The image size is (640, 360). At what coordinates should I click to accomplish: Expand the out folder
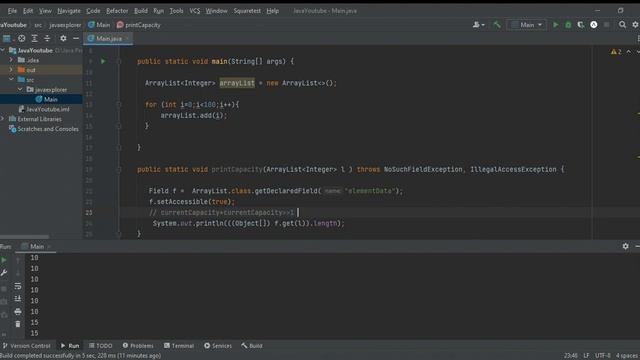point(11,70)
